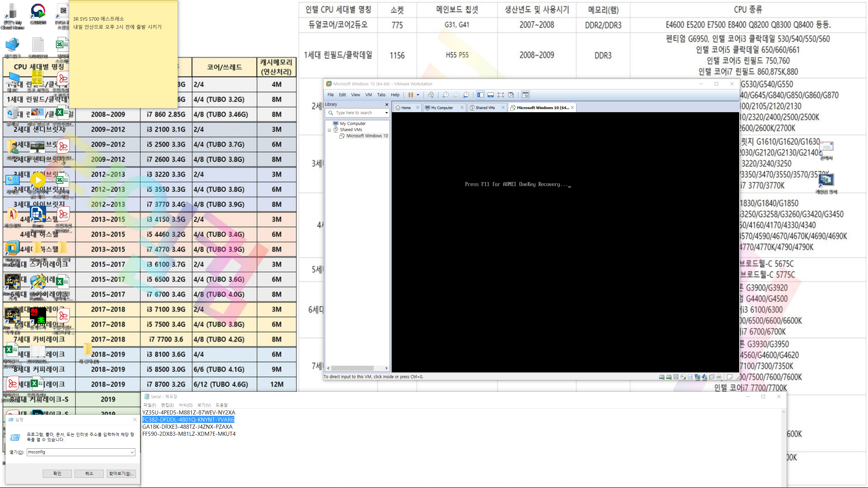The height and width of the screenshot is (488, 868).
Task: Click inside the VM console screen
Action: click(x=565, y=242)
